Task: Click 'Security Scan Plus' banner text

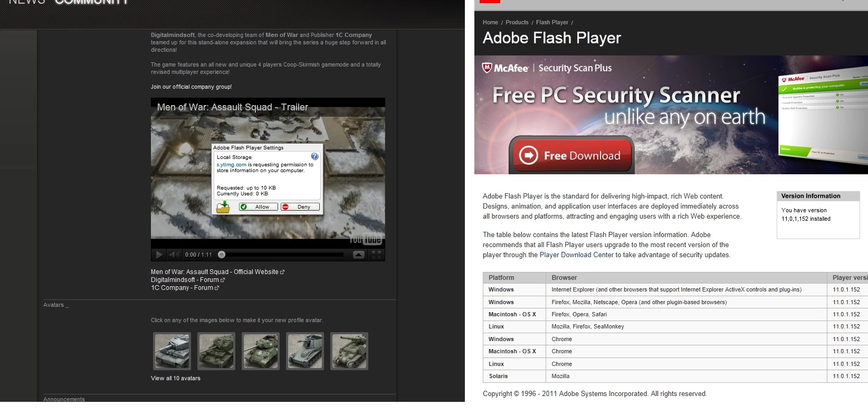Action: 575,68
